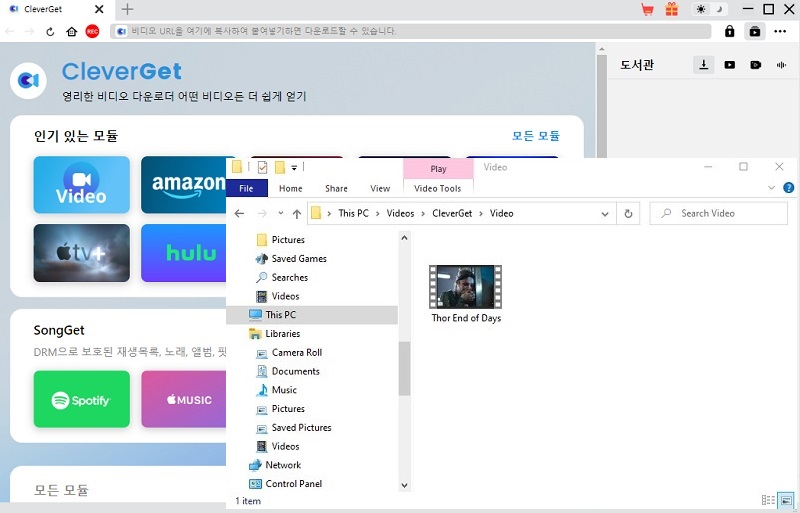Select This PC in navigation pane
The height and width of the screenshot is (513, 800).
coord(312,315)
